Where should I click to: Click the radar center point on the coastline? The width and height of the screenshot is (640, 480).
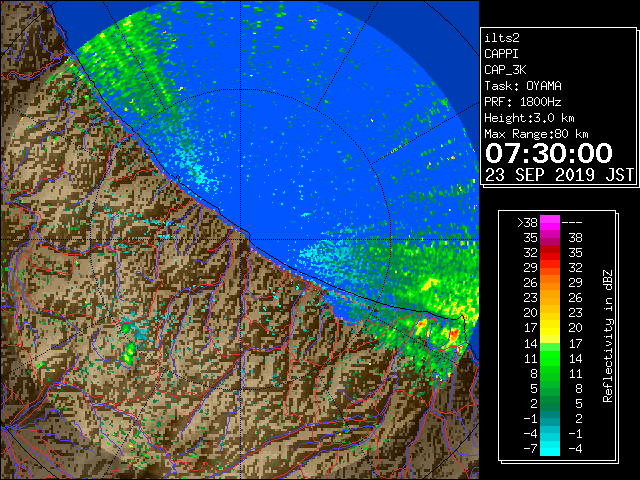(241, 239)
